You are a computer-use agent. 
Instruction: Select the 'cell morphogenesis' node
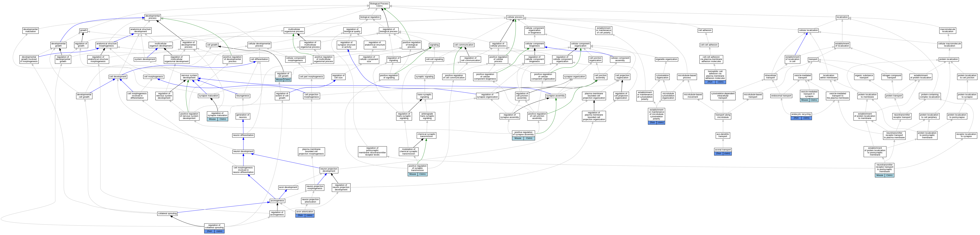pos(154,77)
